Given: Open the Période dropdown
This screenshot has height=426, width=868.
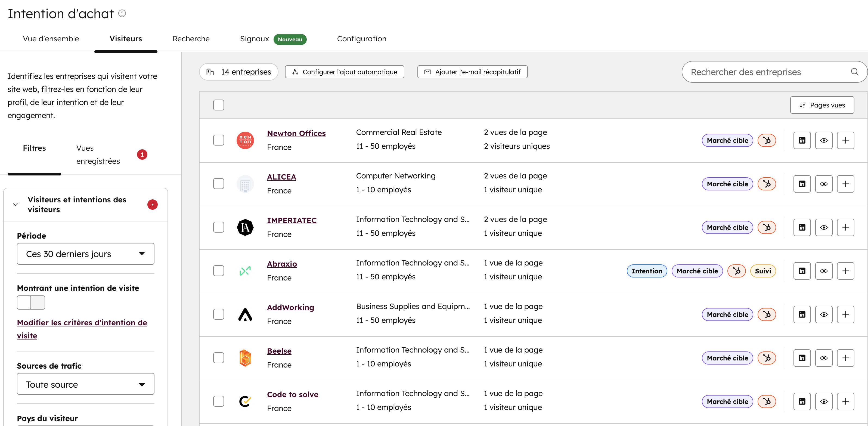Looking at the screenshot, I should pyautogui.click(x=85, y=254).
